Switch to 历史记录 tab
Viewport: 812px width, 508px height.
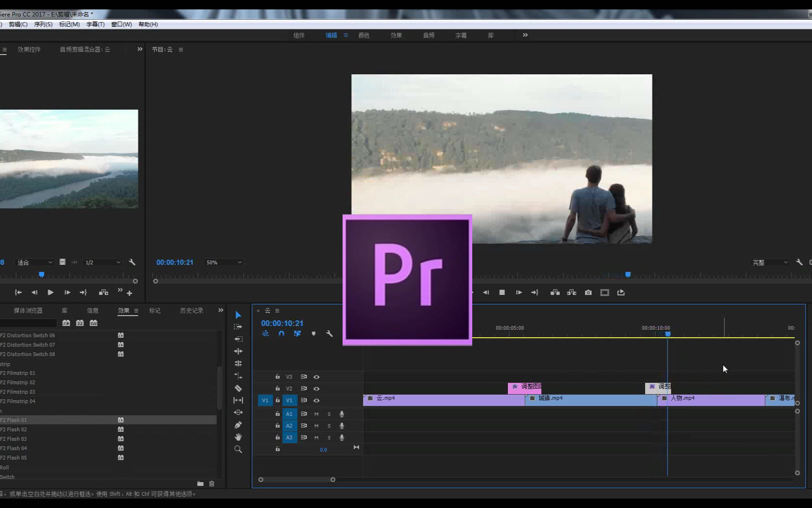(192, 310)
